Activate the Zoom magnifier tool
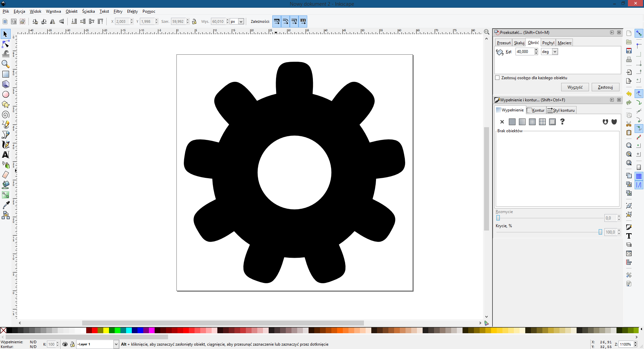This screenshot has width=644, height=349. (6, 64)
